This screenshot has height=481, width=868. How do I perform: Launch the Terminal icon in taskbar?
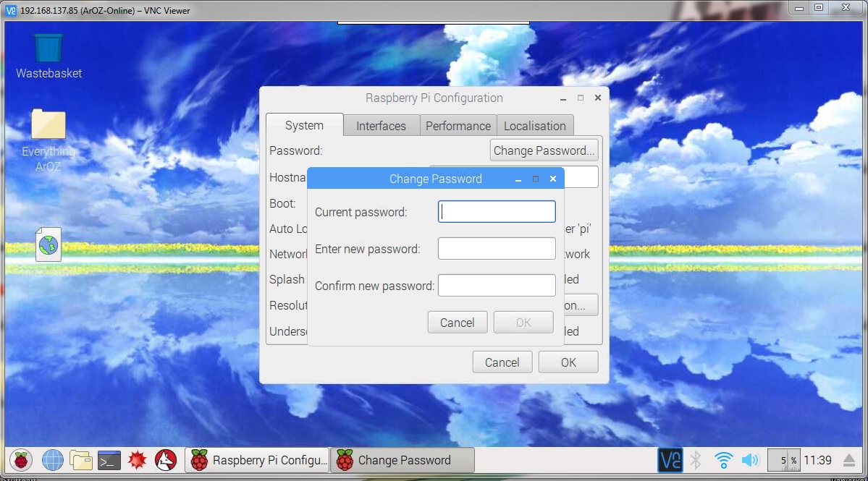tap(109, 460)
